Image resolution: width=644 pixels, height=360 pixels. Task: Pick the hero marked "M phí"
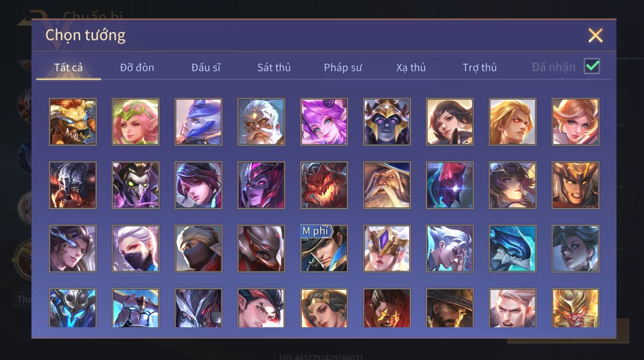(324, 248)
